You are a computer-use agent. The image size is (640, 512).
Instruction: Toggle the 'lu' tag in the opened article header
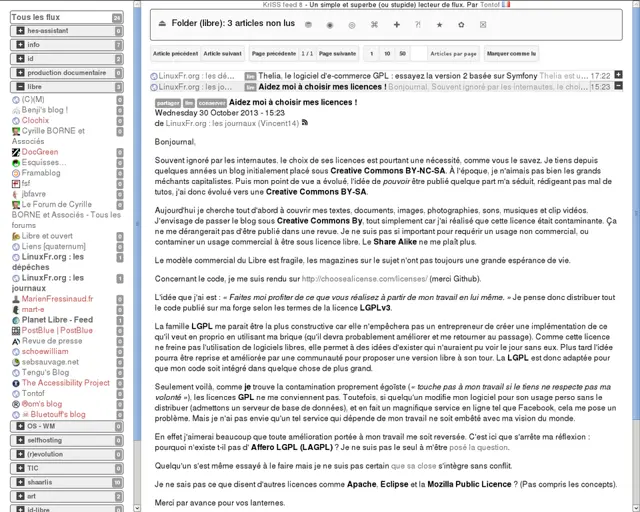(x=189, y=103)
